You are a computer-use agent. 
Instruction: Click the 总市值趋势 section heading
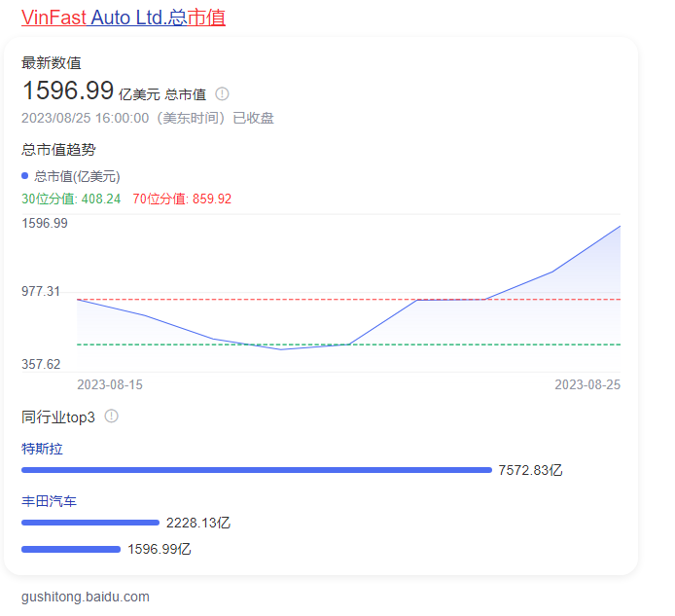[58, 150]
